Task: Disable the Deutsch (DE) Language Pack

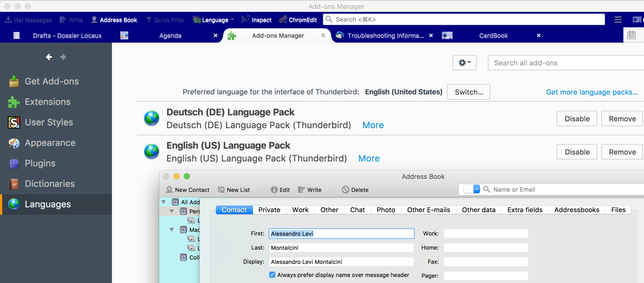Action: 577,118
